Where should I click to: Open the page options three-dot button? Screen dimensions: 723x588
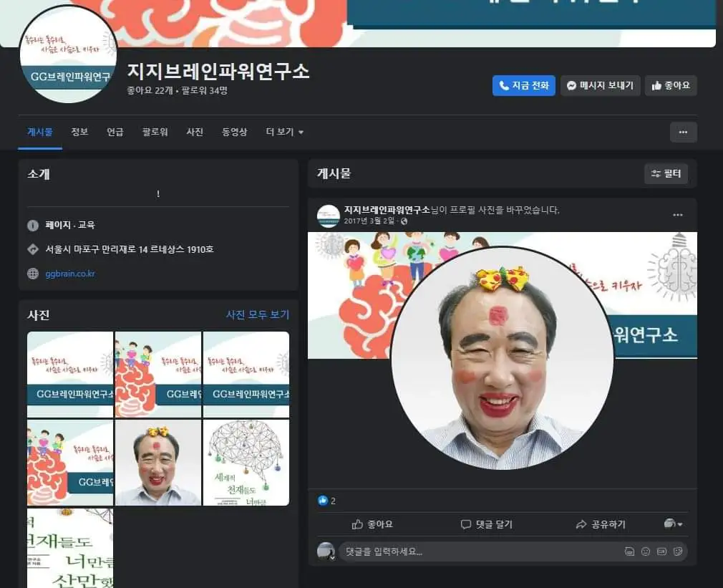683,132
